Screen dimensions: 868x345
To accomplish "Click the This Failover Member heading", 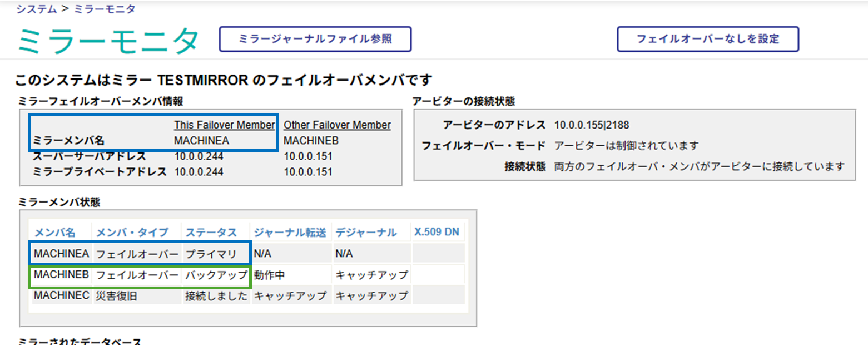I will pos(225,125).
